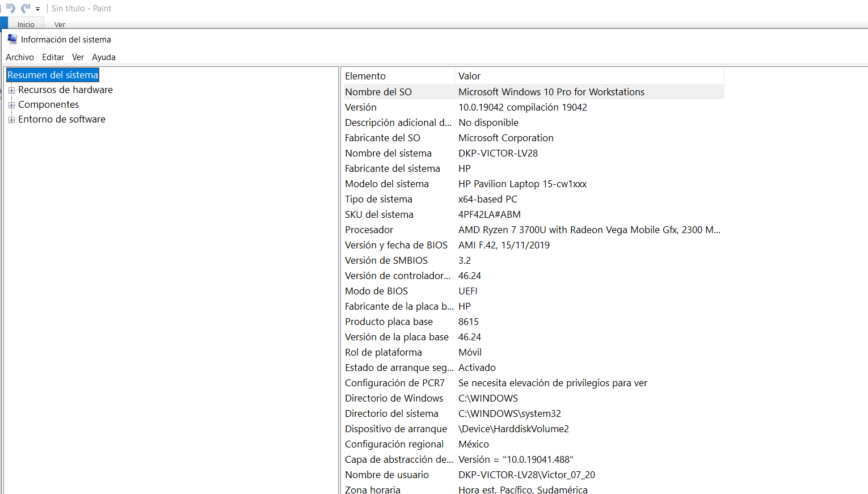Click the x64-based PC value
The height and width of the screenshot is (494, 868).
click(x=488, y=199)
